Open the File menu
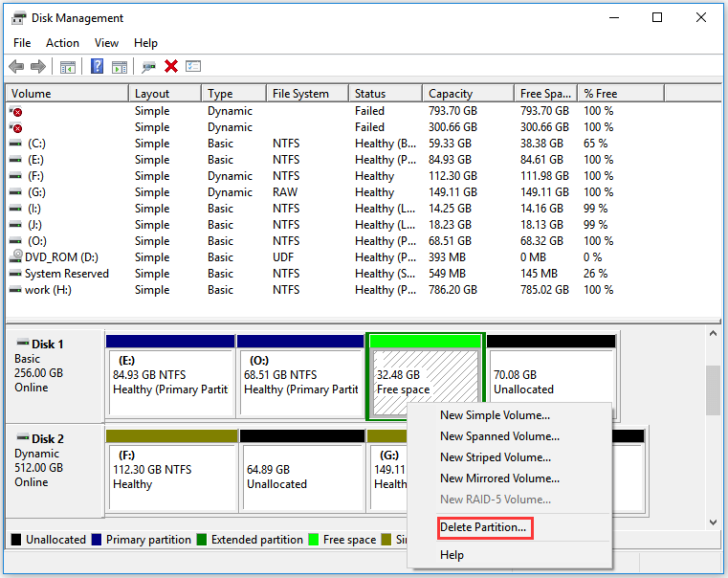Image resolution: width=728 pixels, height=578 pixels. (x=22, y=43)
